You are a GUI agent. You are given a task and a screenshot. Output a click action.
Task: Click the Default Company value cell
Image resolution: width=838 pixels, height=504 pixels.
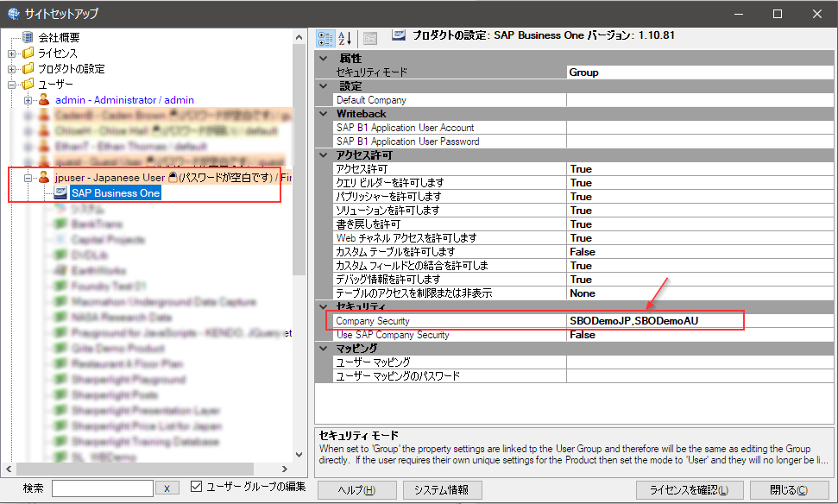click(700, 100)
